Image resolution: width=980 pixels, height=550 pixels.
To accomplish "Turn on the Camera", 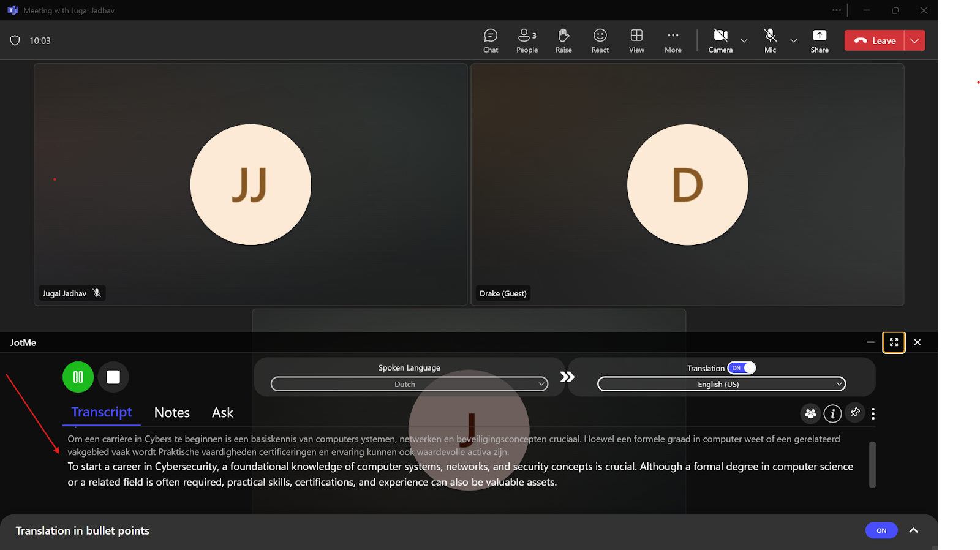I will coord(720,41).
